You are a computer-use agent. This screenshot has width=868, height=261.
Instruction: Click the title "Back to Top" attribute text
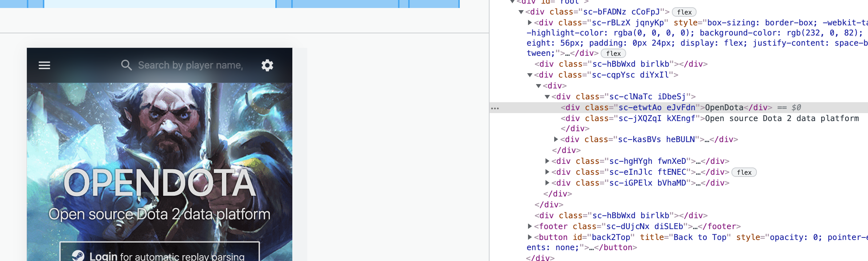click(686, 237)
